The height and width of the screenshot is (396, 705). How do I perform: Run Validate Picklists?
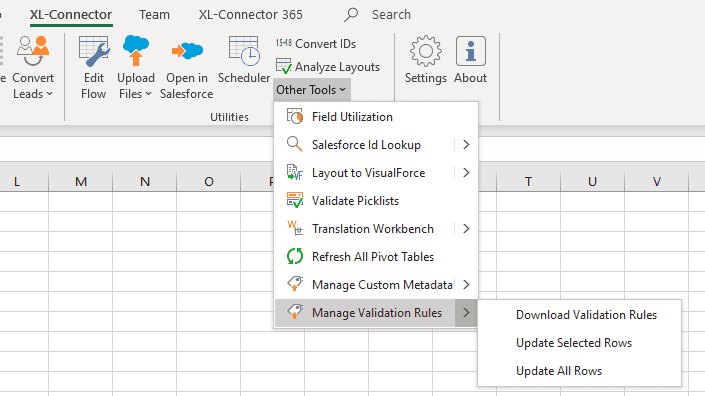(x=376, y=200)
